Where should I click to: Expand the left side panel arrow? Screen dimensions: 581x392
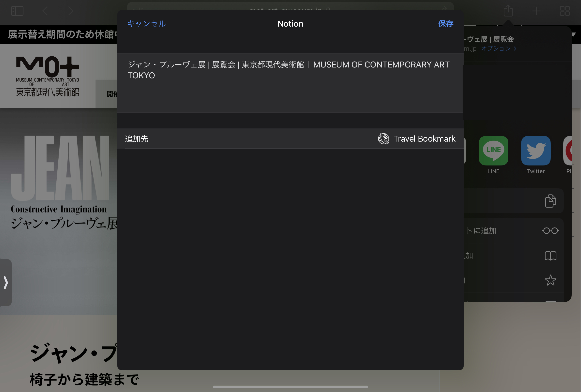point(6,283)
